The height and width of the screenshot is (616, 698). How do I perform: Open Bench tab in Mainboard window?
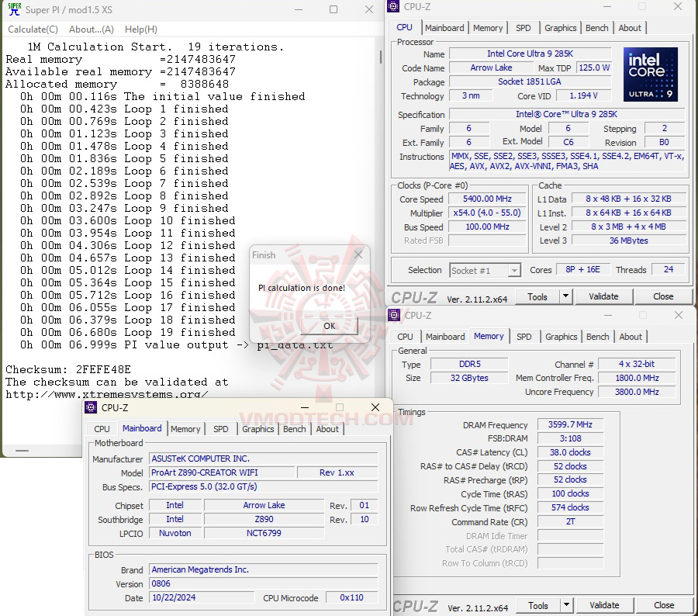pos(294,429)
